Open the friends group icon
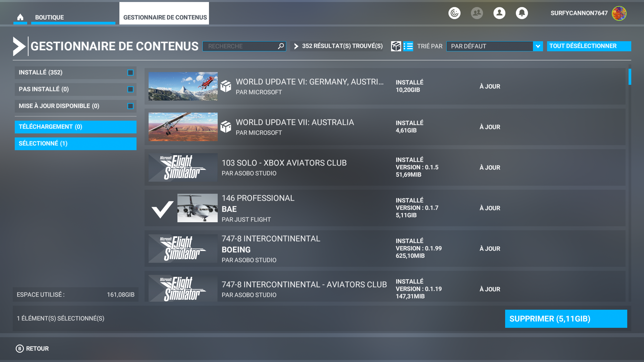 click(477, 13)
